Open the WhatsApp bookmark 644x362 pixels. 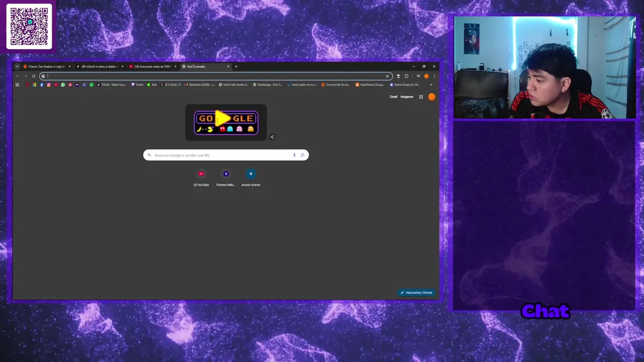63,84
